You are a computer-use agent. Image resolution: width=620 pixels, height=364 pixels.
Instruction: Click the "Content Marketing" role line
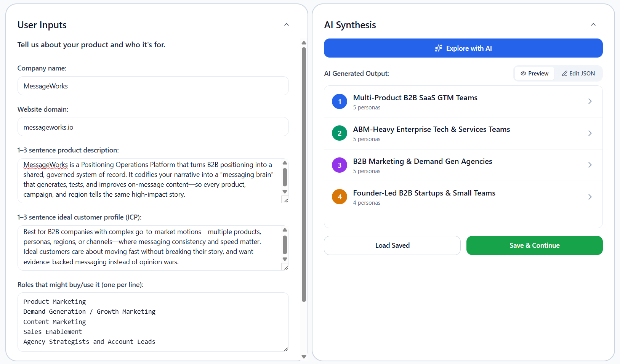(x=54, y=322)
